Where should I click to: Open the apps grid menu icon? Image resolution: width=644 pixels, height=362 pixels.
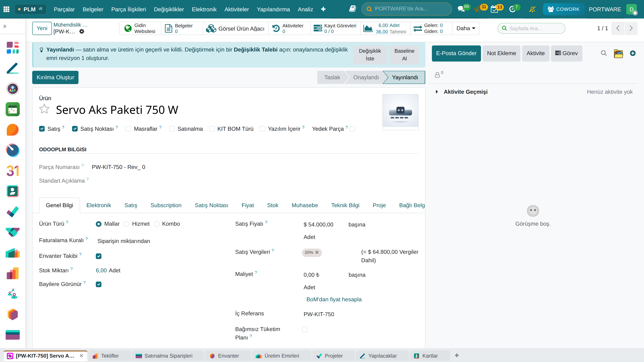[6, 9]
